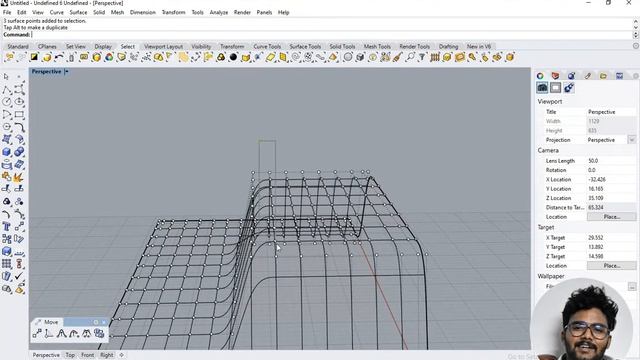
Task: Open the yellow folder panel tab
Action: point(603,76)
